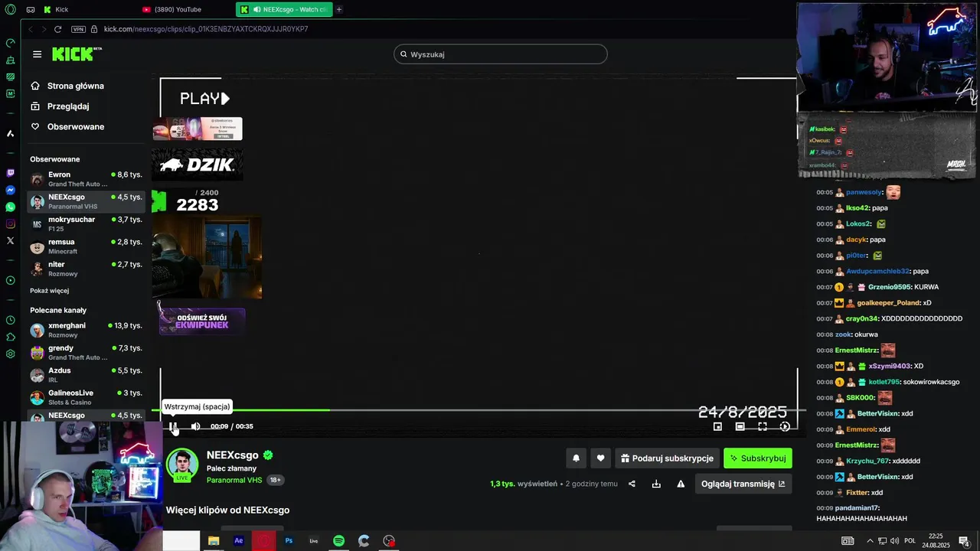Open the NEEXcsgo channel avatar
The image size is (980, 551).
point(182,465)
